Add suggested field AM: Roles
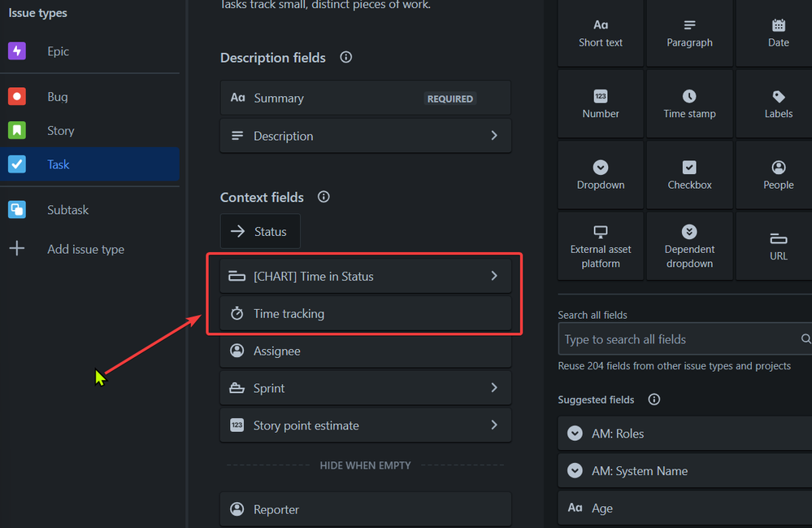This screenshot has width=812, height=528. pyautogui.click(x=684, y=433)
